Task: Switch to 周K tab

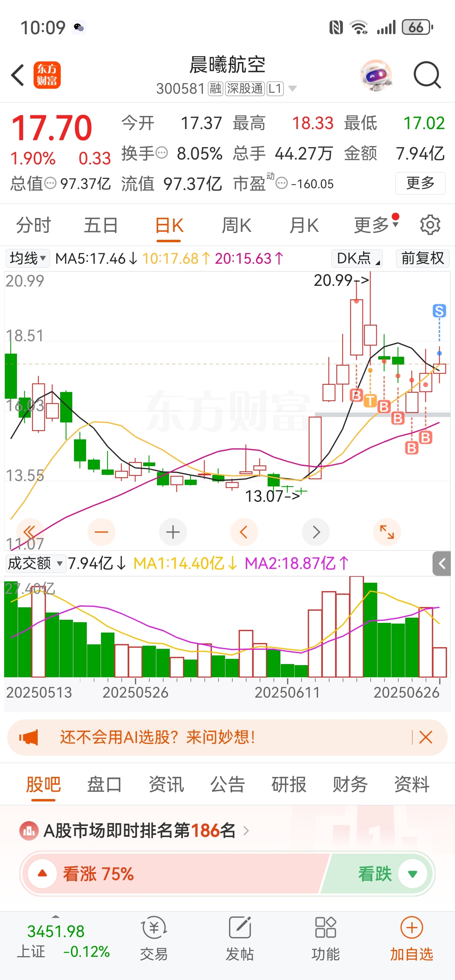Action: pos(236,225)
